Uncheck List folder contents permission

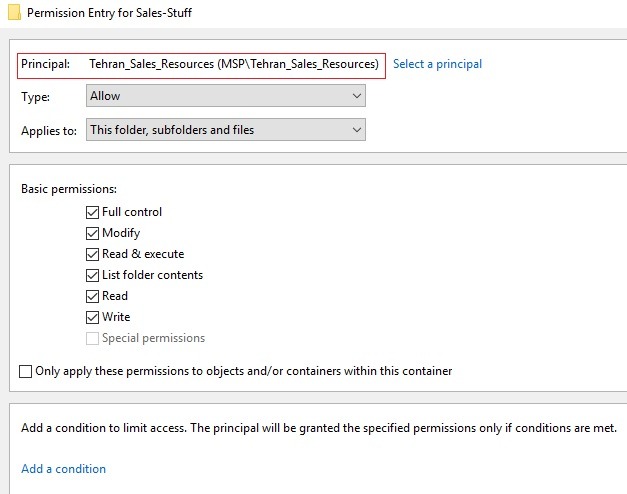pos(92,275)
